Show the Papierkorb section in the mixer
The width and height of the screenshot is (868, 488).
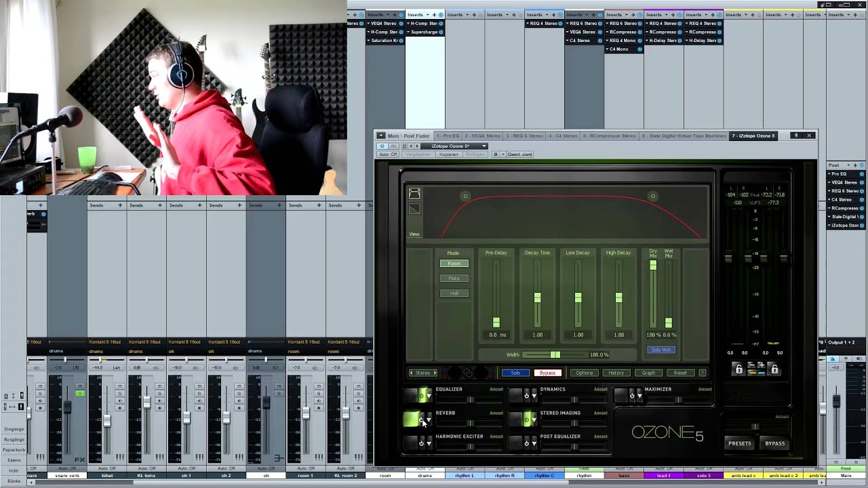[14, 449]
